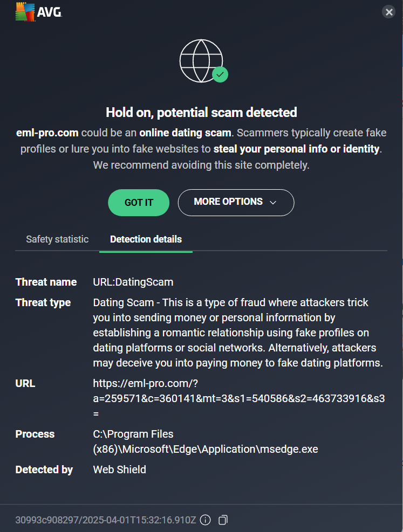Screen dimensions: 403x532
Task: Switch to the Safety statistic tab
Action: point(57,239)
